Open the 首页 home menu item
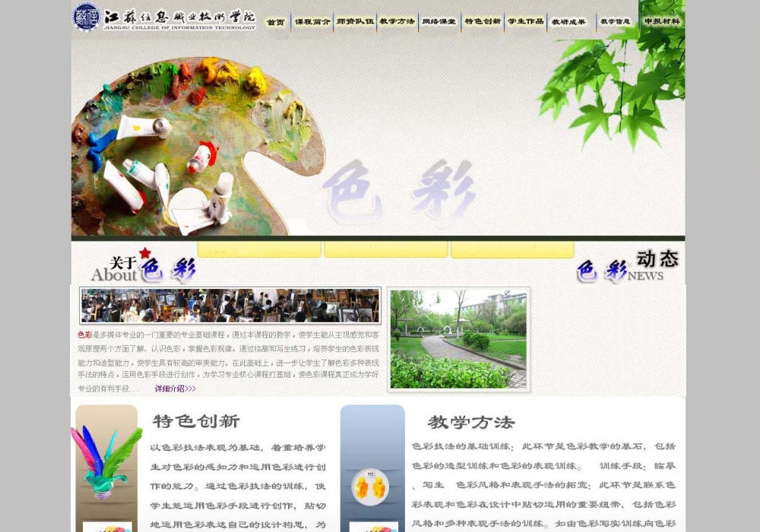 [275, 22]
